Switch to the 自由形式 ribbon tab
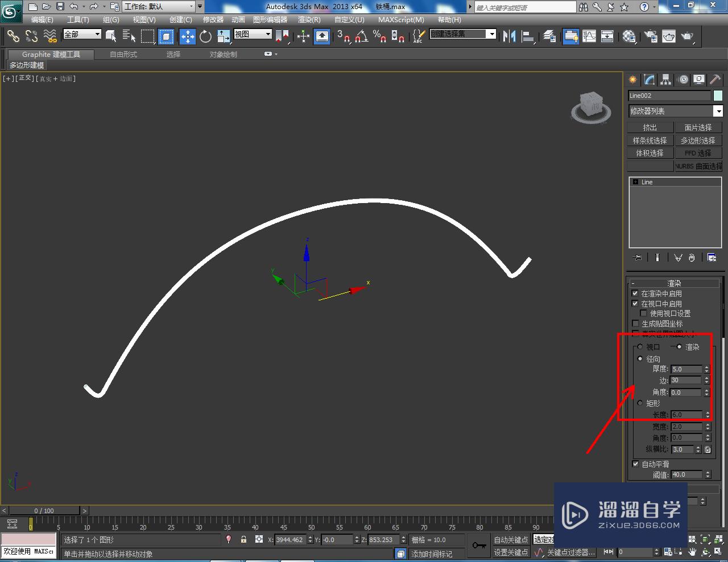 (123, 55)
